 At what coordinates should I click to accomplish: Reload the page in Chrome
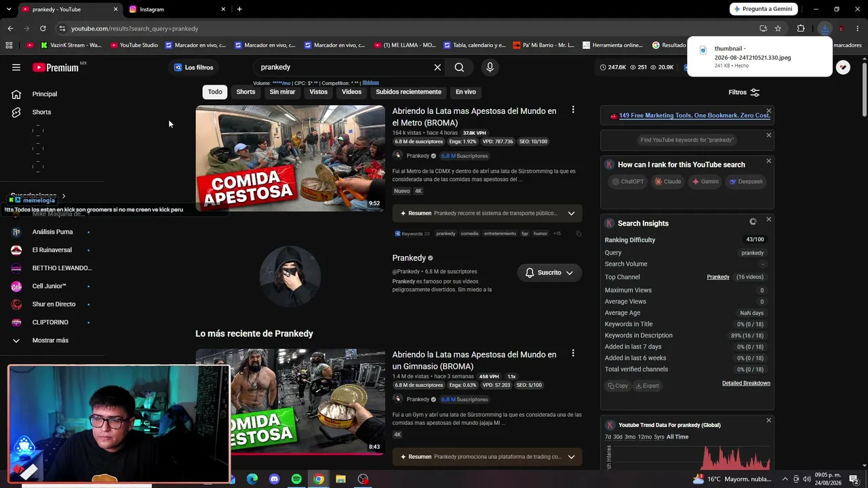43,28
